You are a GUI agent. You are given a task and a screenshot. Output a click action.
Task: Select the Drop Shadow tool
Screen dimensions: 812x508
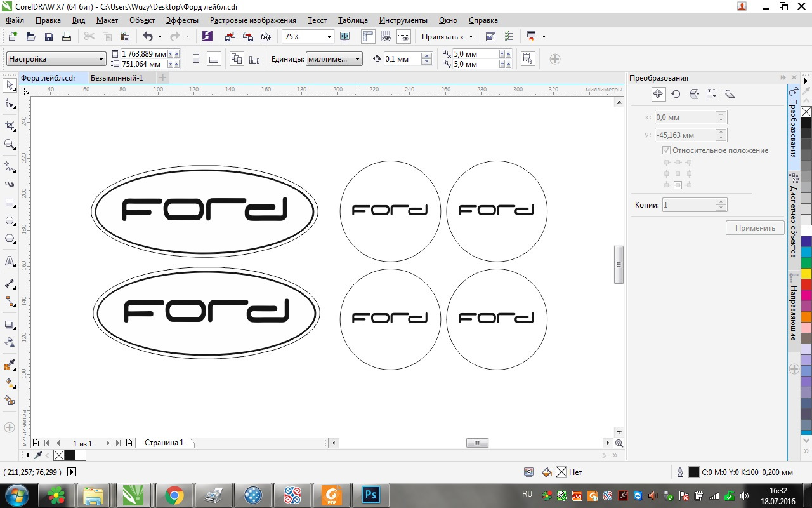pyautogui.click(x=10, y=324)
